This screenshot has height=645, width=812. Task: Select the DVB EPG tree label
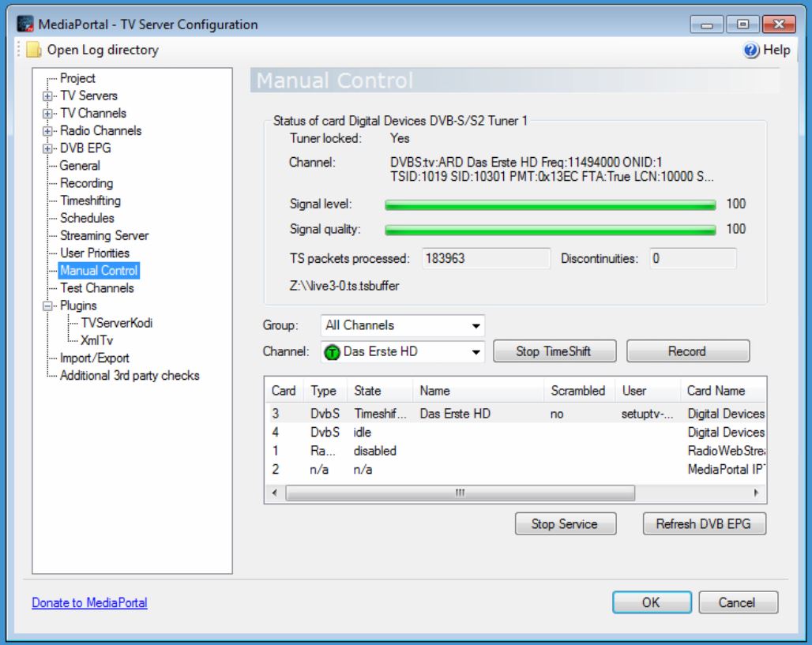(x=85, y=148)
